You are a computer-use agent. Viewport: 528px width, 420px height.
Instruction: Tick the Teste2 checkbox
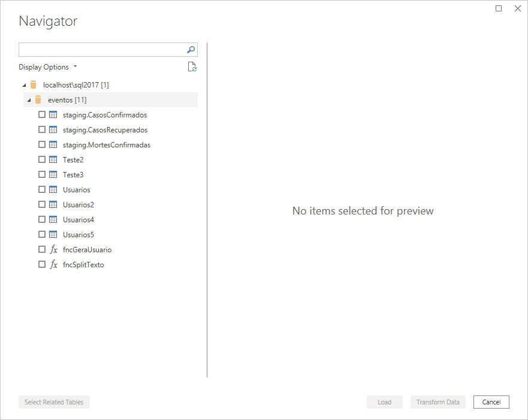(42, 159)
